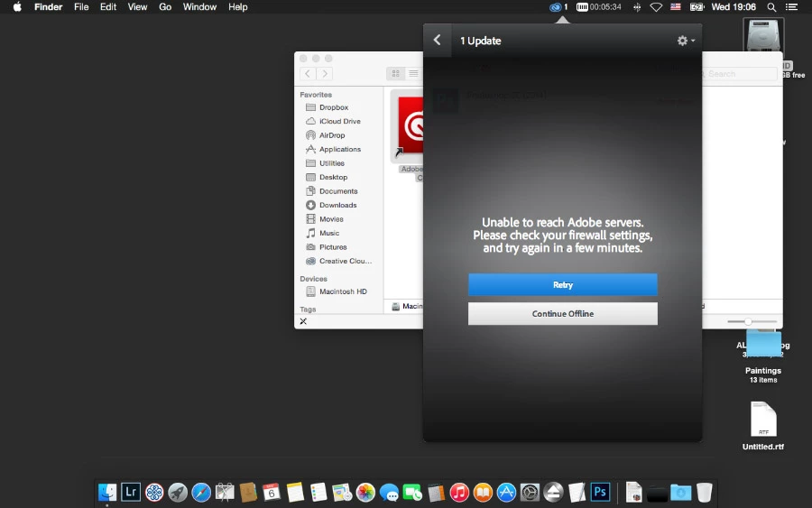This screenshot has height=508, width=812.
Task: Open the Go menu
Action: click(165, 7)
